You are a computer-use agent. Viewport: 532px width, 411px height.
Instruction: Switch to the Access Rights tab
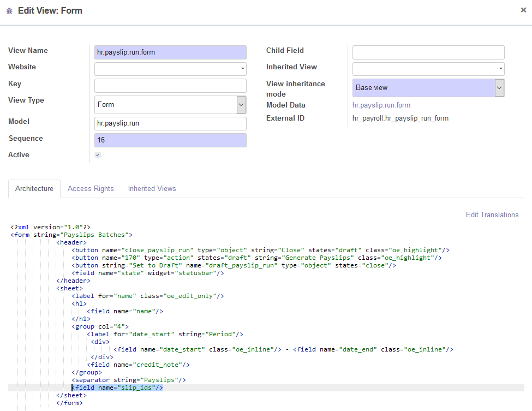click(91, 189)
